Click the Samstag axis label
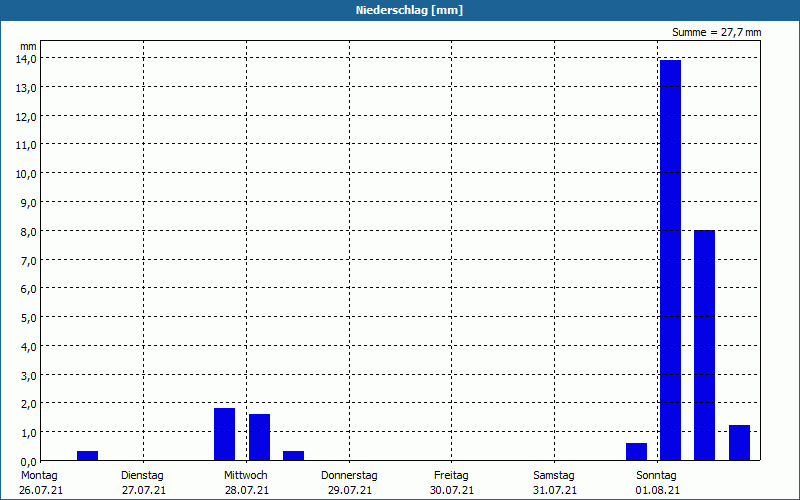The height and width of the screenshot is (500, 800). coord(554,476)
